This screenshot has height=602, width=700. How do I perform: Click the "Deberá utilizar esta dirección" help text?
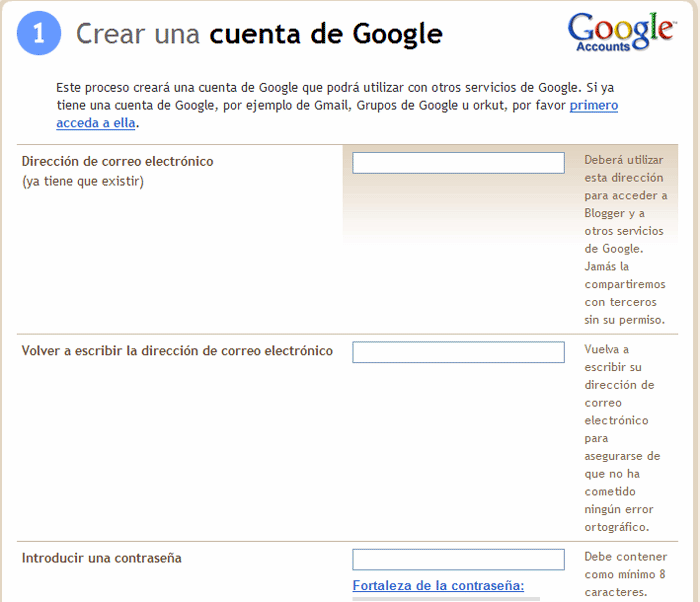coord(624,168)
